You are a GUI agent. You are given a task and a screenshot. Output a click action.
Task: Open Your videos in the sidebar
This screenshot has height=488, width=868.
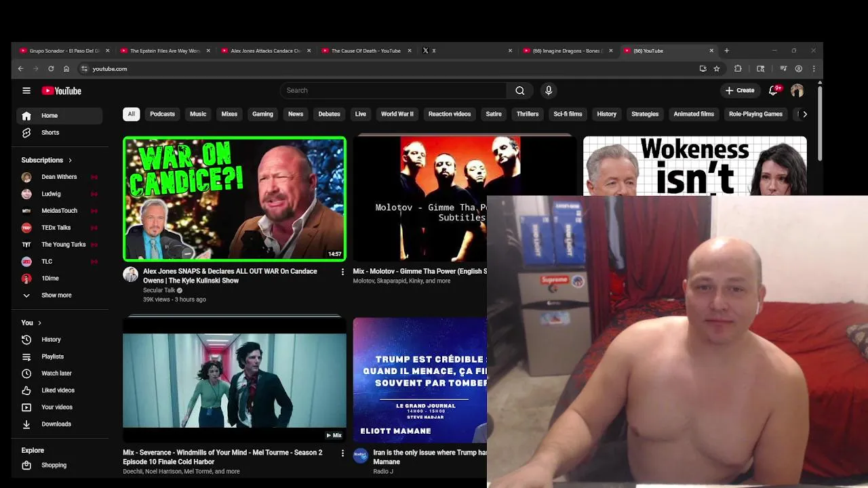pos(60,407)
